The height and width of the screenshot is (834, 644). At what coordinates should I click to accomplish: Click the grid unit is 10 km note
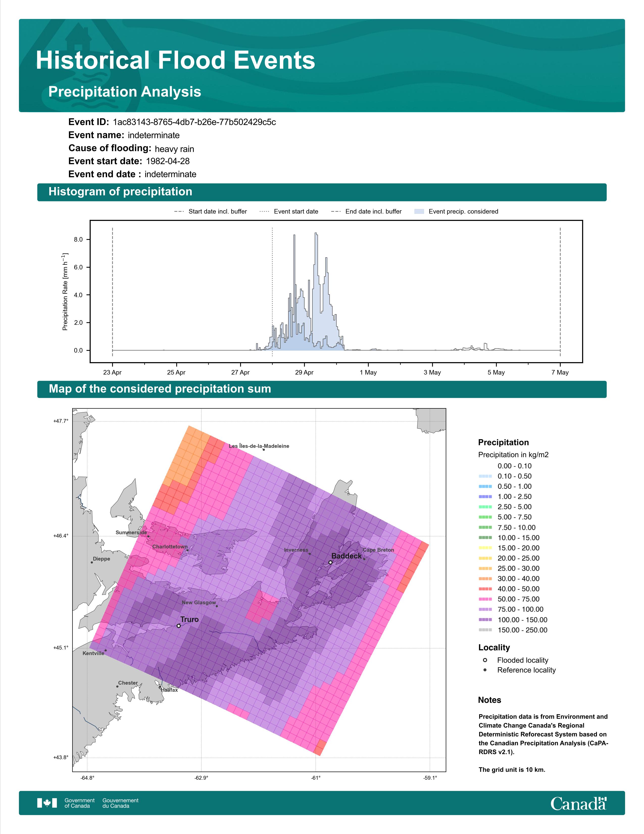(512, 770)
